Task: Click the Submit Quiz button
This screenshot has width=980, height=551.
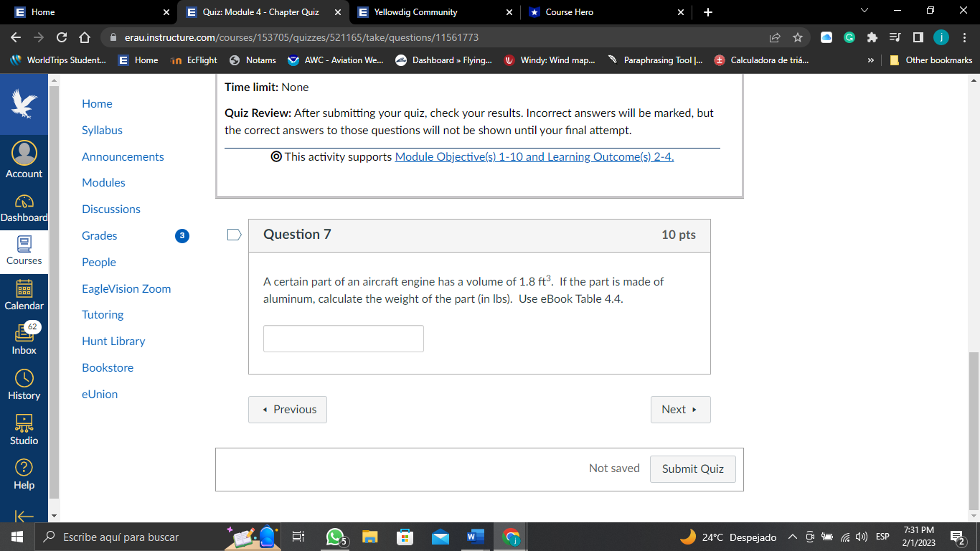Action: tap(692, 468)
